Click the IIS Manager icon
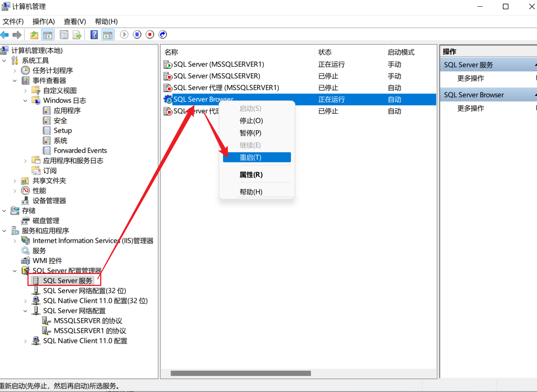The image size is (537, 392). tap(25, 241)
